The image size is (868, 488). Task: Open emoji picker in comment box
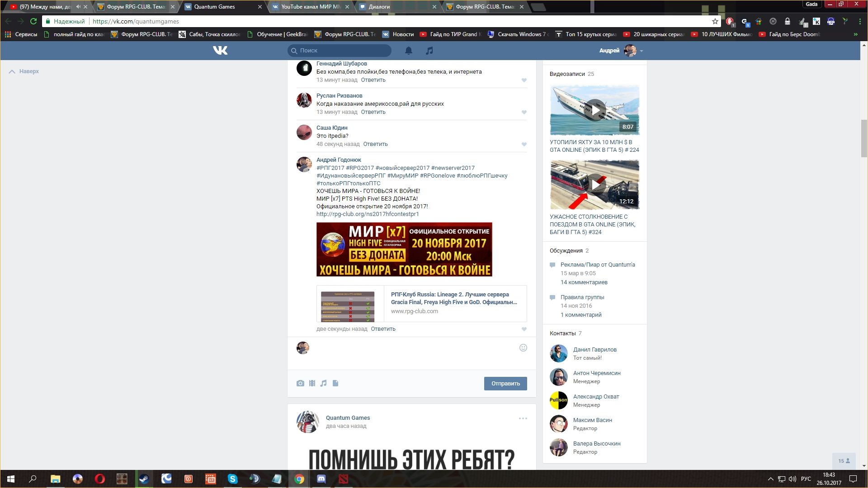point(523,347)
